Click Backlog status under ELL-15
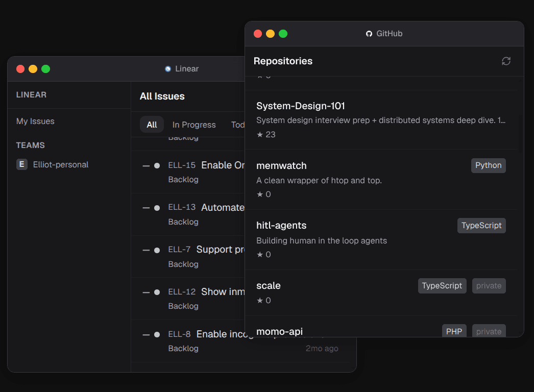534x392 pixels. (x=183, y=180)
